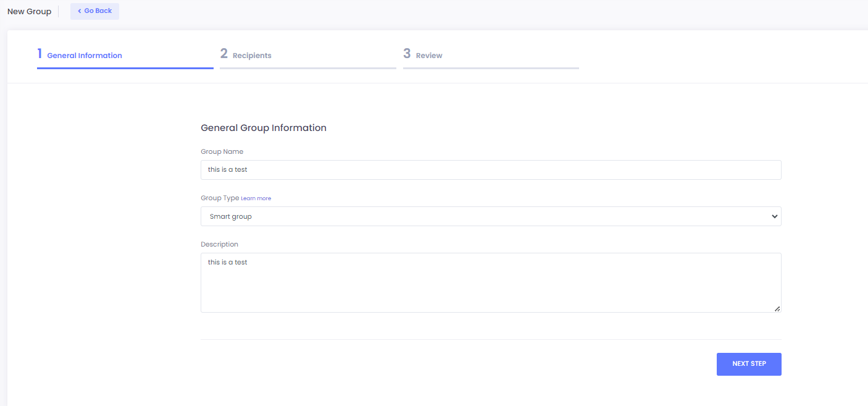This screenshot has width=868, height=406.
Task: Click the large step number 2
Action: tap(223, 54)
